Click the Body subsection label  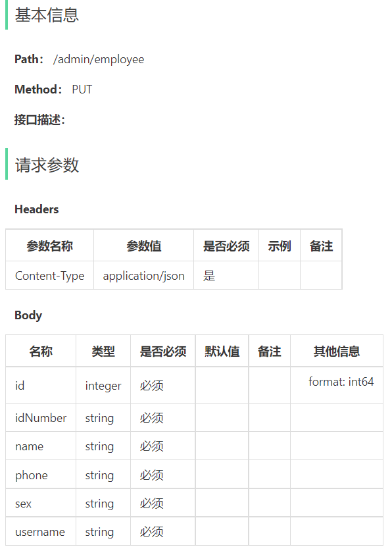point(28,315)
